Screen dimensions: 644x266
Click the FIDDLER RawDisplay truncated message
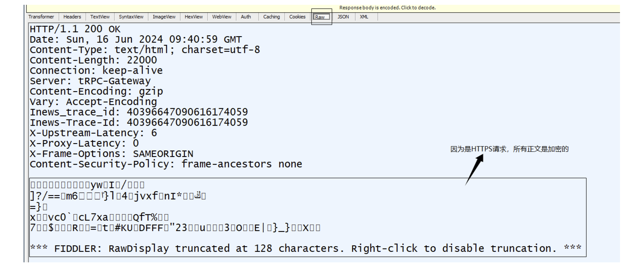[306, 248]
